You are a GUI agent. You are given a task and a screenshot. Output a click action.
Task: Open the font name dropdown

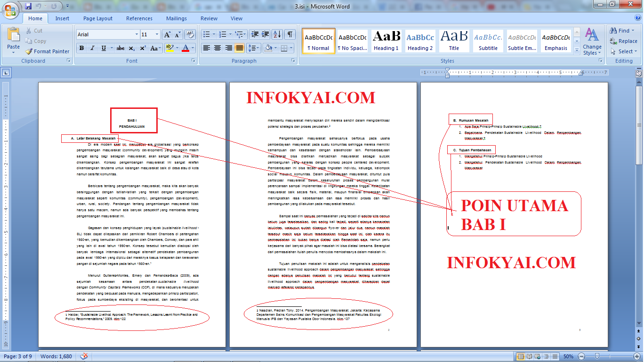pos(137,34)
